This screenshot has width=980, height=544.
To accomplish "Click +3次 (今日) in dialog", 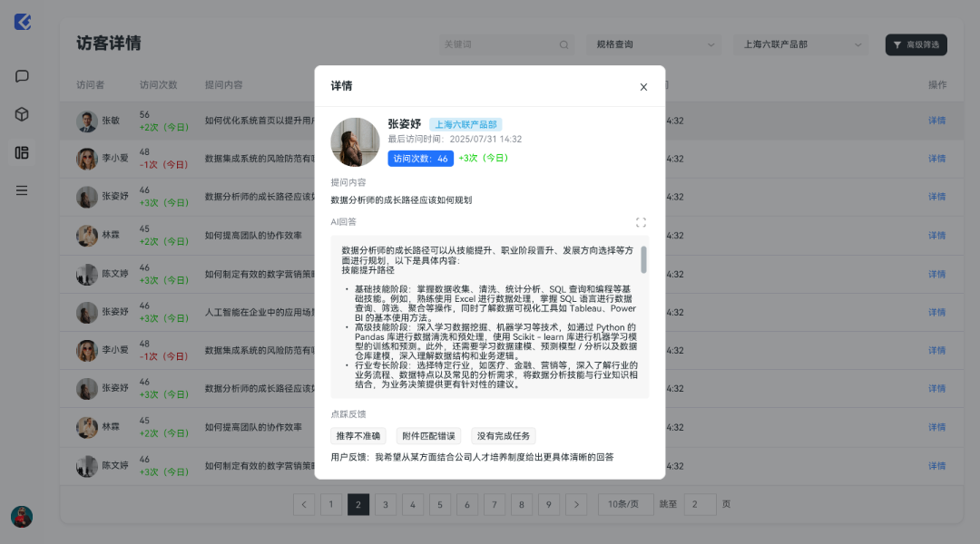I will tap(485, 159).
